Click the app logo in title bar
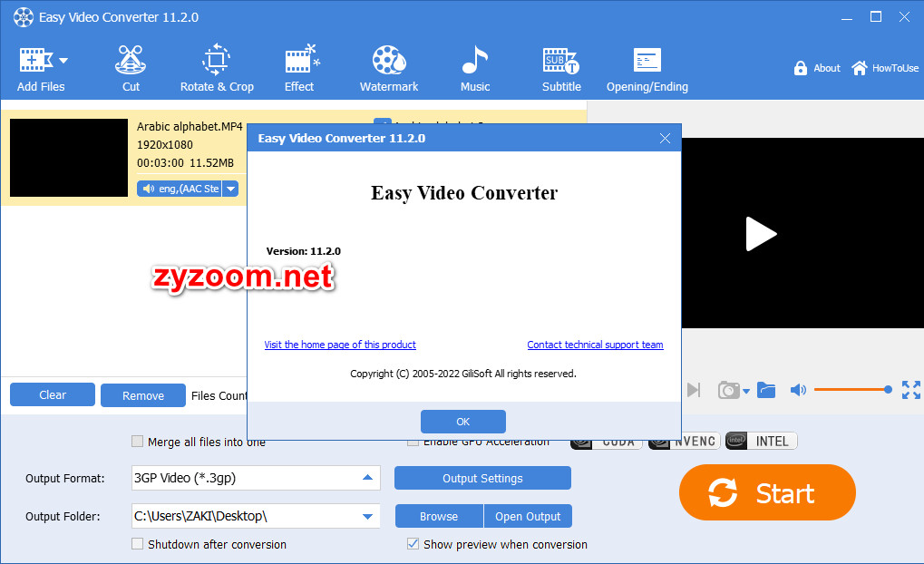Screen dimensions: 924x564 (x=24, y=17)
